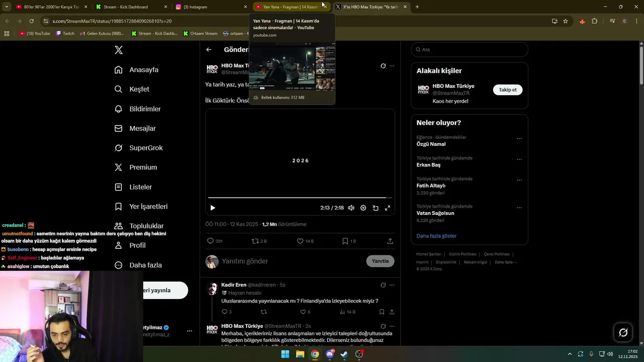Viewport: 644px width, 362px height.
Task: Open Chrome extensions puzzle icon
Action: pyautogui.click(x=595, y=21)
